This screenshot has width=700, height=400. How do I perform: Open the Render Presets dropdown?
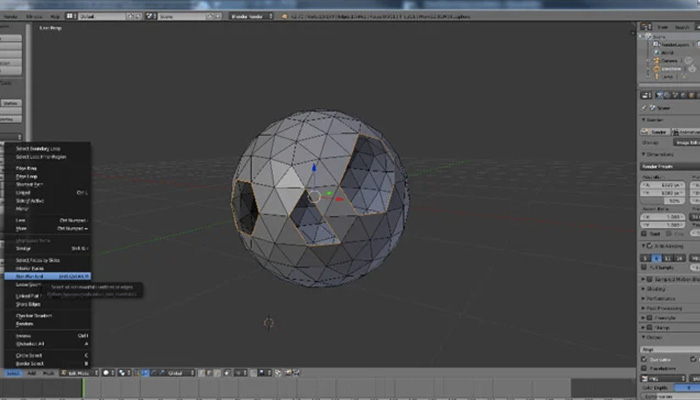tap(670, 166)
